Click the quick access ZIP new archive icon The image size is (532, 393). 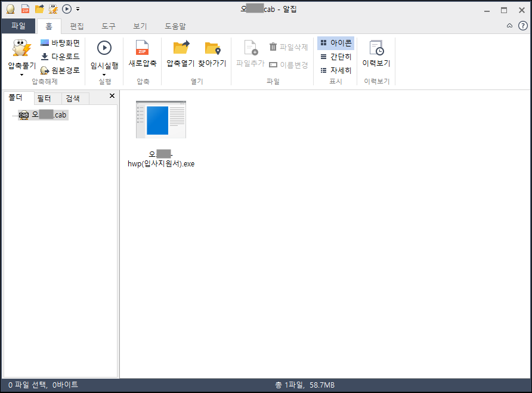point(25,9)
